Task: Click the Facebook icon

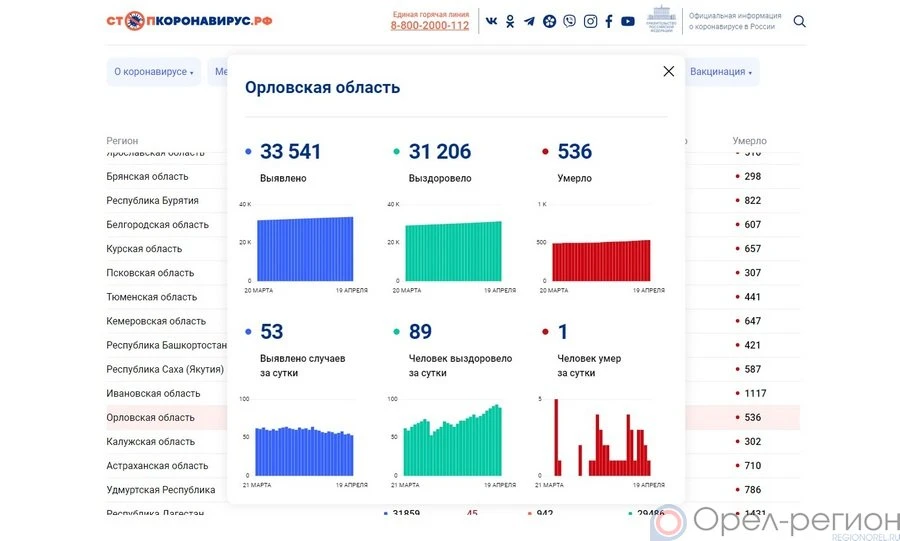Action: (608, 21)
